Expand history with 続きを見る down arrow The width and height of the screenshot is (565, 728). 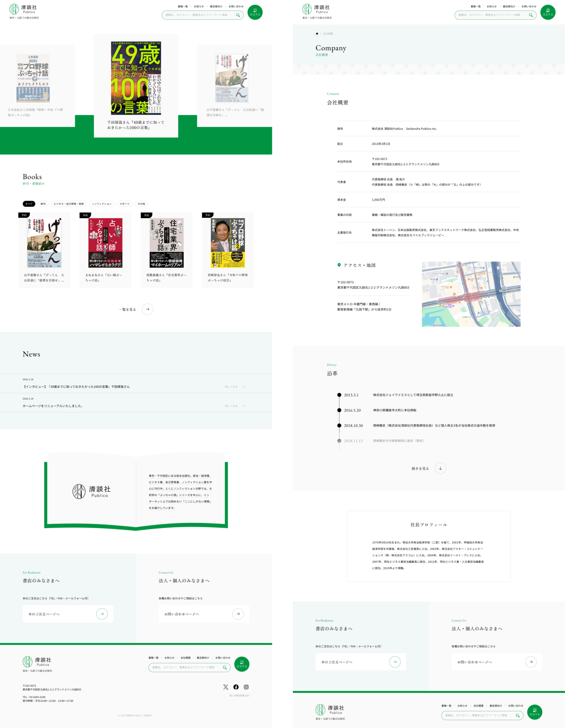pyautogui.click(x=440, y=468)
